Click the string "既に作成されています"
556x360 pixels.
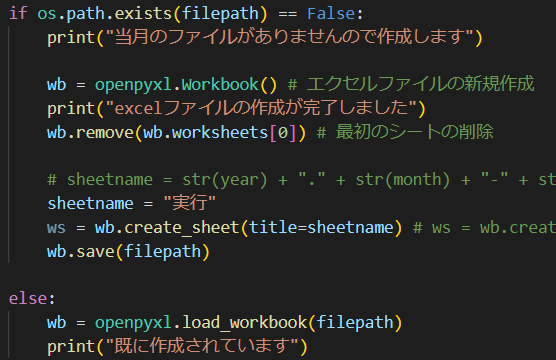point(202,346)
